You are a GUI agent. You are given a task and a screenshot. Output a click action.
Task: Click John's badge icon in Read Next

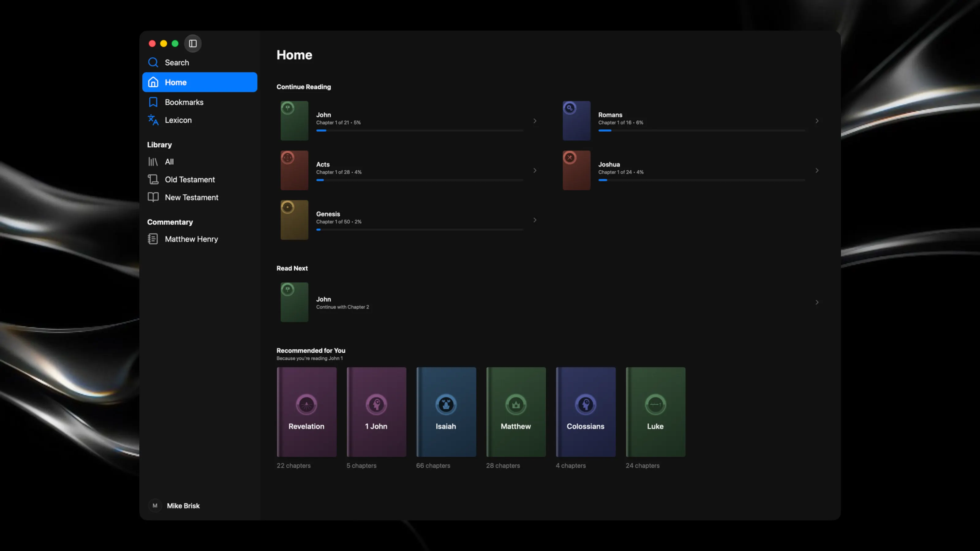288,289
